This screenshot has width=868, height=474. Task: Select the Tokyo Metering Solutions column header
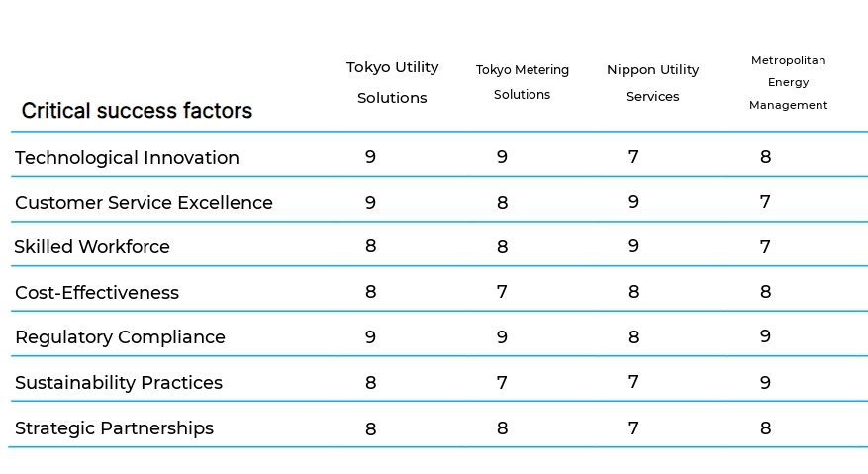[522, 82]
